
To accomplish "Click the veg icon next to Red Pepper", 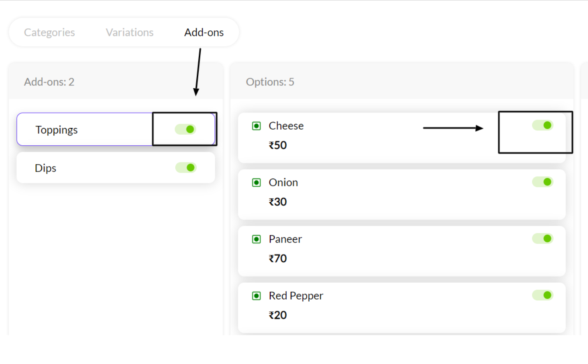I will [256, 296].
